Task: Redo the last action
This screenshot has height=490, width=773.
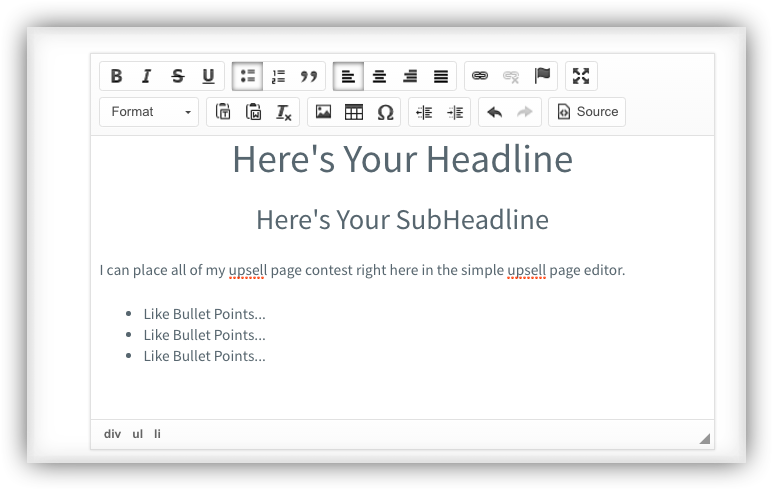Action: pyautogui.click(x=525, y=112)
